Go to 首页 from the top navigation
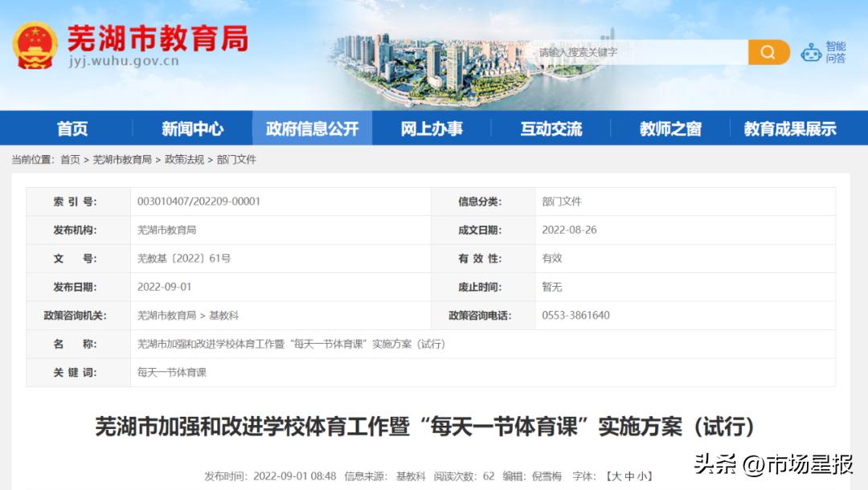This screenshot has height=490, width=868. click(x=74, y=129)
